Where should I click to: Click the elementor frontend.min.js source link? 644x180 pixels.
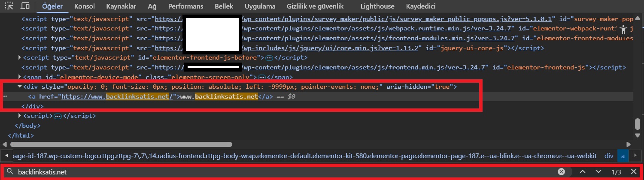tap(364, 67)
